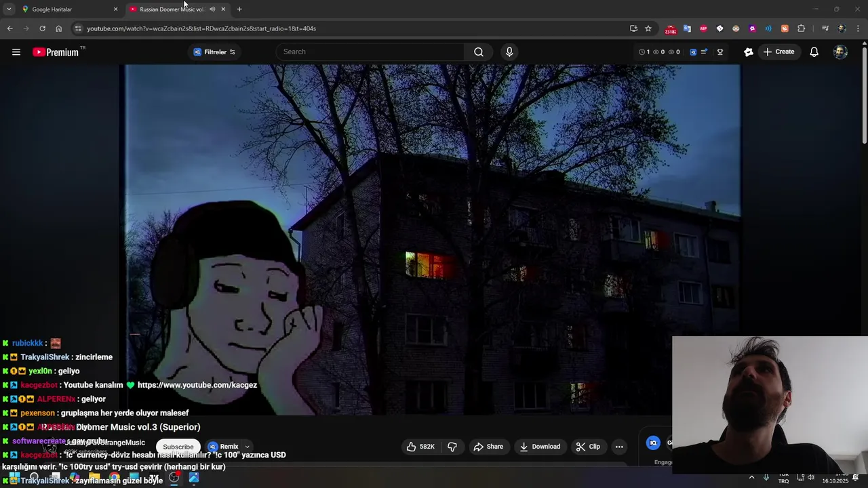
Task: Open the youtube.com/kacgez chat link
Action: pos(197,385)
